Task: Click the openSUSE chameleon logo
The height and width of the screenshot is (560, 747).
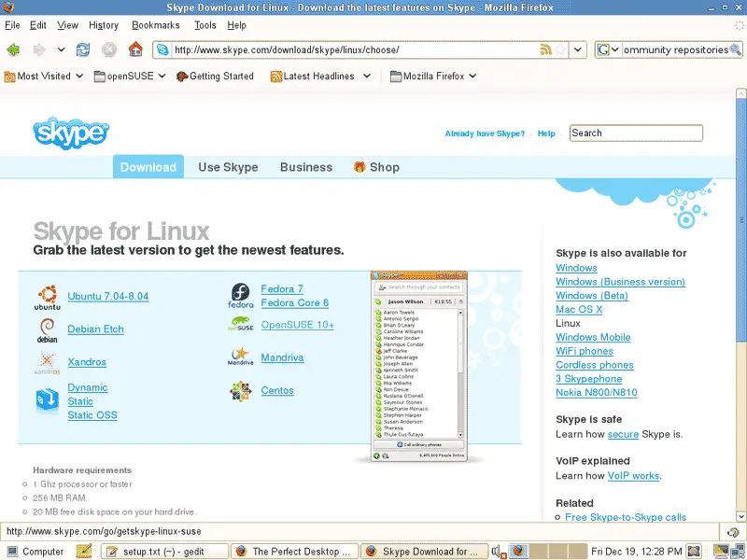Action: tap(241, 324)
